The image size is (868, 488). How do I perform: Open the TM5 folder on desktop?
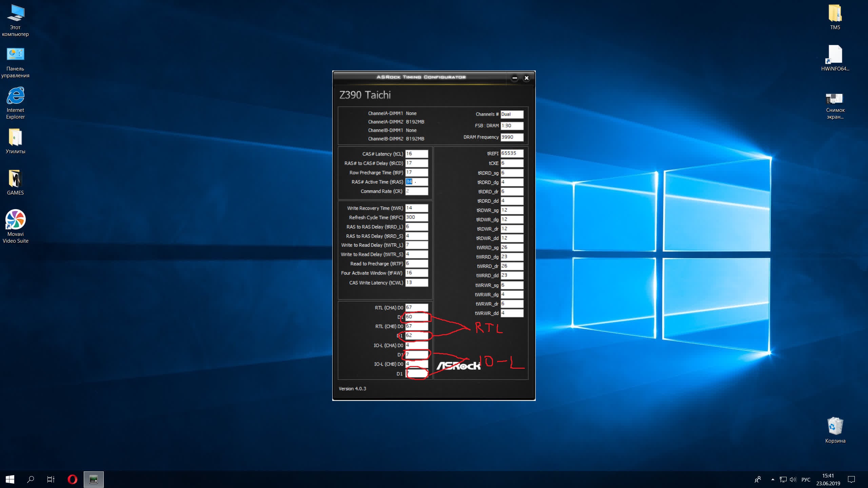click(x=835, y=14)
